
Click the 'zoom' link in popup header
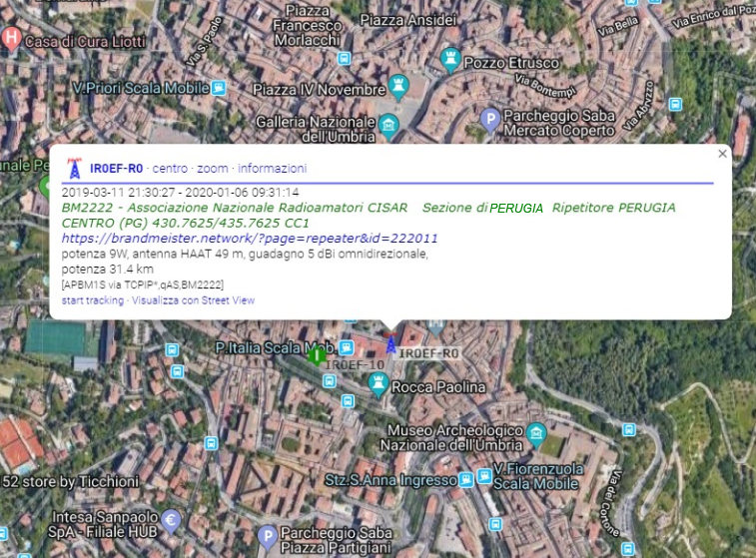tap(213, 169)
